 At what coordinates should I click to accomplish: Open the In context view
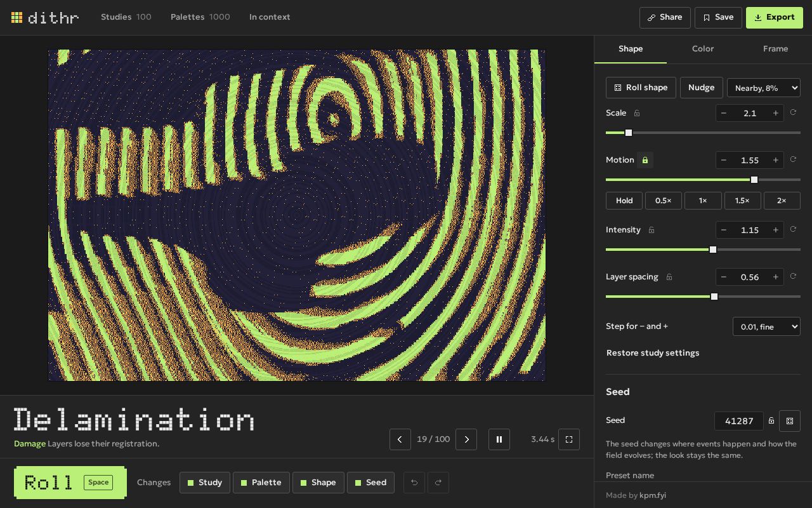(270, 17)
